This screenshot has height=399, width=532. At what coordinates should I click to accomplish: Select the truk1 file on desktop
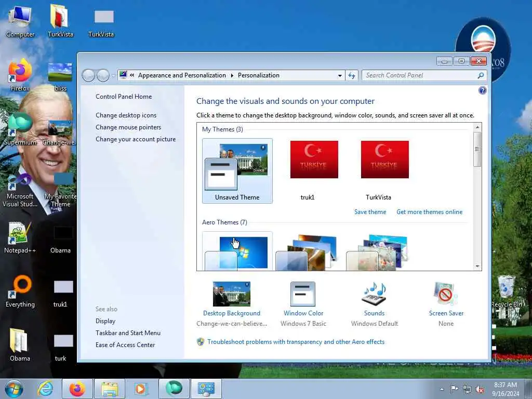pyautogui.click(x=63, y=294)
